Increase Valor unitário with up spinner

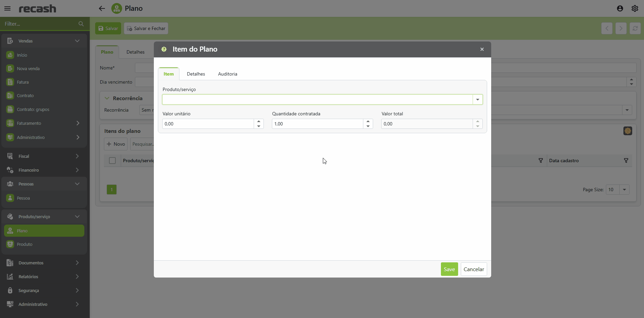tap(259, 121)
